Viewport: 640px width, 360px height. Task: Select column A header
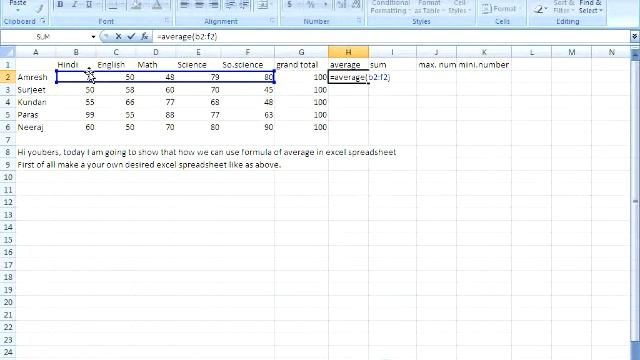point(36,52)
